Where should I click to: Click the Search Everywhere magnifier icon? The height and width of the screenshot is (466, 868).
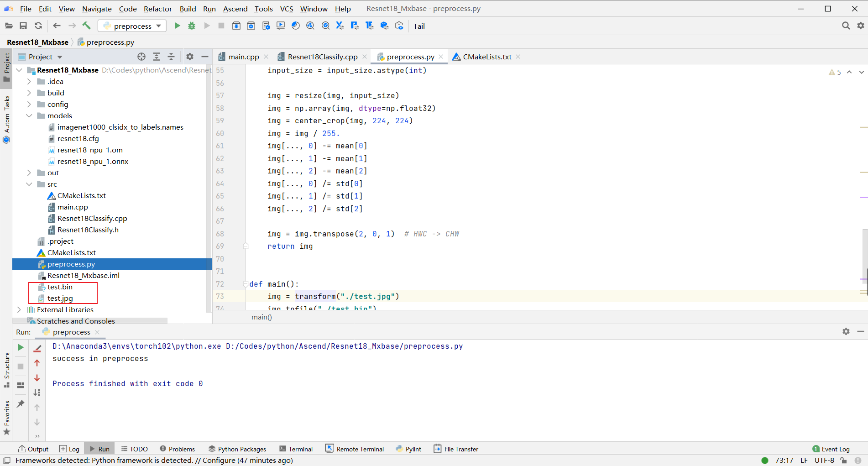pos(846,26)
